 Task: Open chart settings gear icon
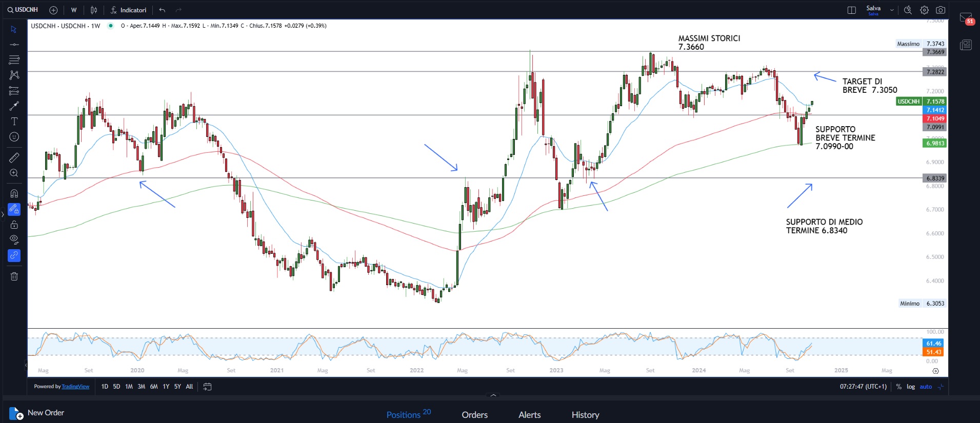click(924, 10)
